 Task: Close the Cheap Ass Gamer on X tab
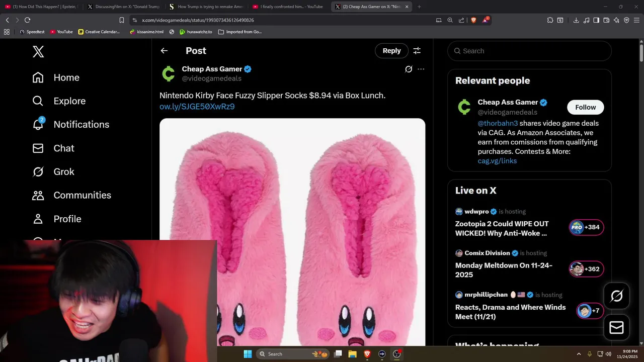coord(407,7)
